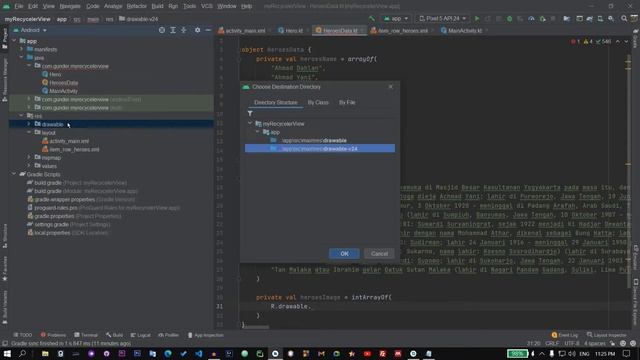Open the Profile app gauge icon
This screenshot has height=360, width=640.
coord(531,19)
